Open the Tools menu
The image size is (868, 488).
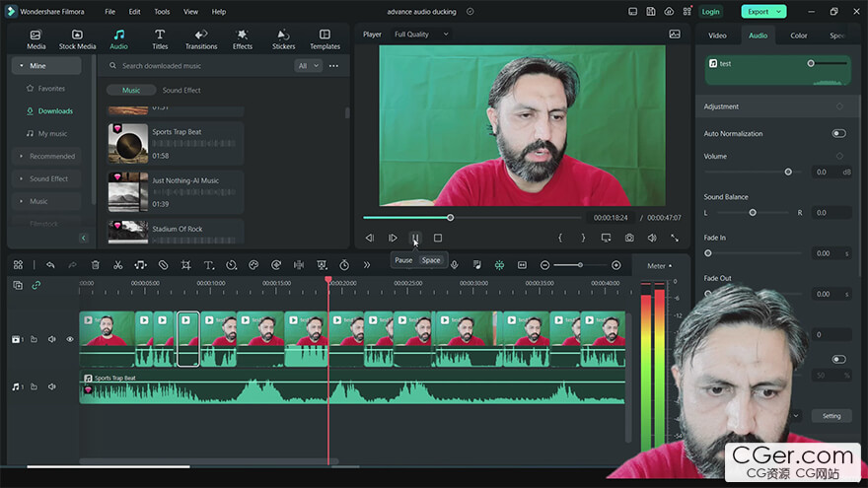(162, 12)
